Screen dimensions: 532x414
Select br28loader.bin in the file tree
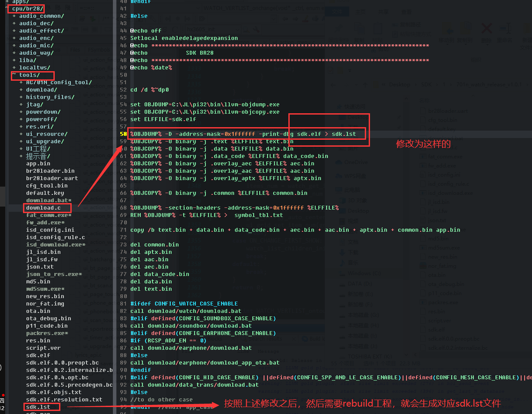pyautogui.click(x=50, y=171)
